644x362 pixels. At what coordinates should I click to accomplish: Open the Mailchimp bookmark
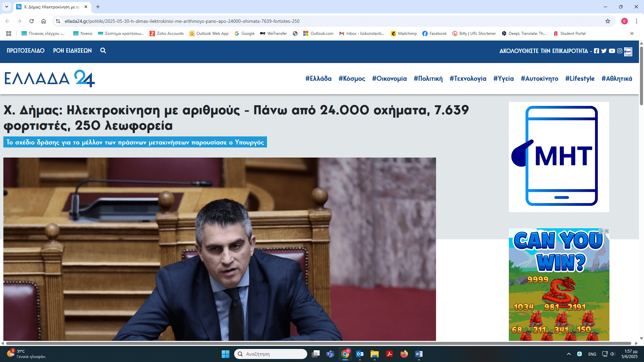click(404, 34)
